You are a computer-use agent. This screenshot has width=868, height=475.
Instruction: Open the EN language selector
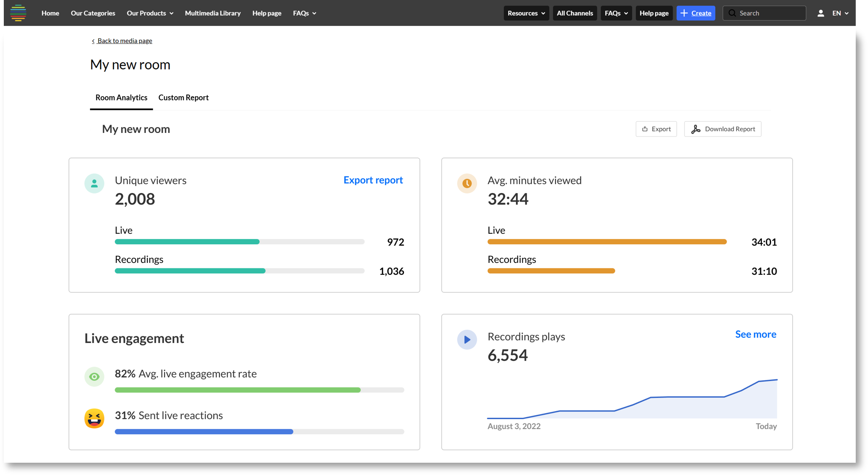(x=840, y=13)
